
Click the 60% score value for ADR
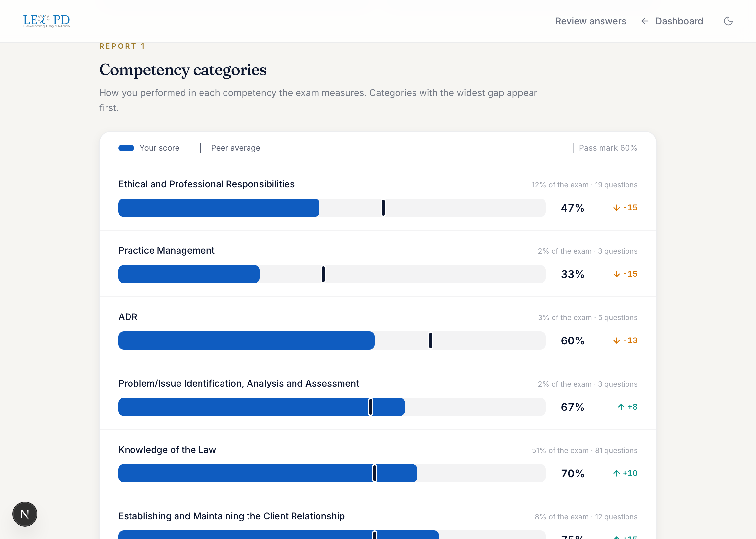click(x=573, y=340)
